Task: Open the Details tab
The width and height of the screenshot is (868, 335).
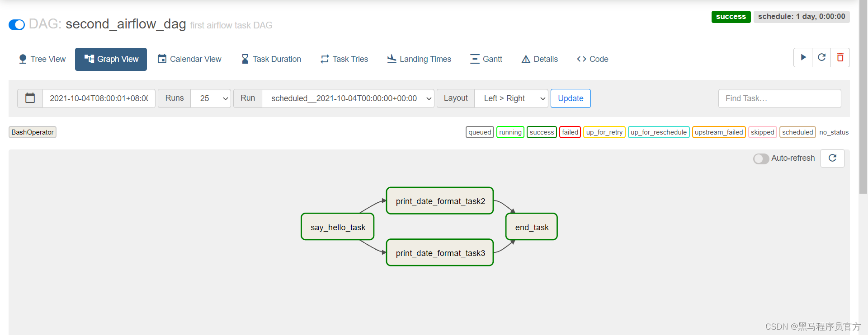Action: [540, 59]
